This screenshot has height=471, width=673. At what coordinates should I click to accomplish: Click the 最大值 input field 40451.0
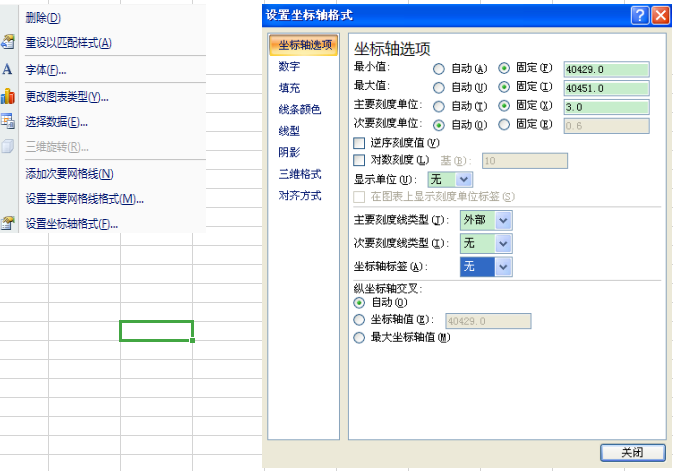click(x=606, y=88)
